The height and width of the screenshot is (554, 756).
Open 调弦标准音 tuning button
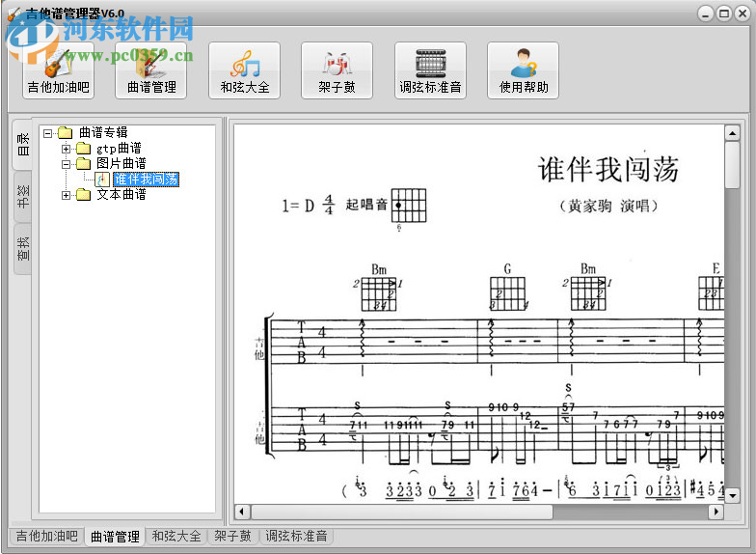coord(430,70)
